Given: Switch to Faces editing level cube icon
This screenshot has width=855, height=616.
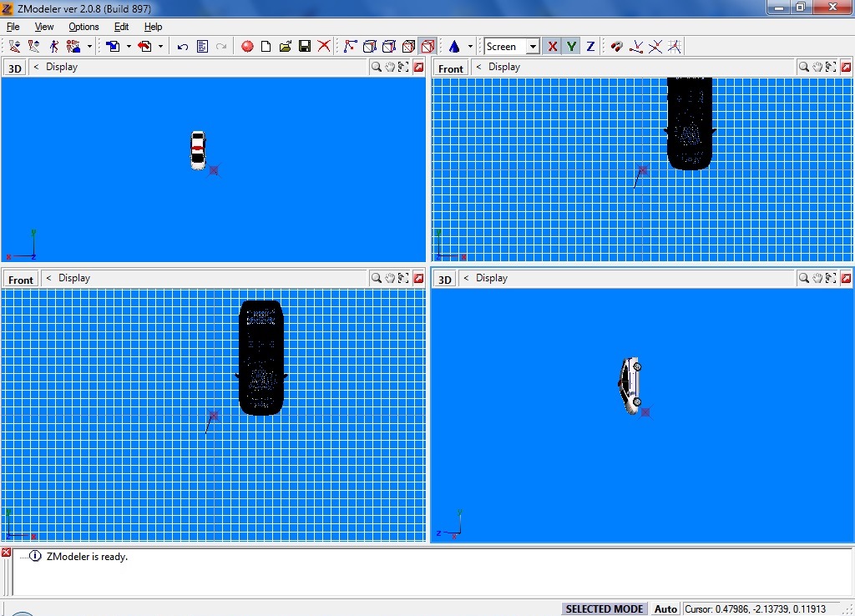Looking at the screenshot, I should 389,47.
